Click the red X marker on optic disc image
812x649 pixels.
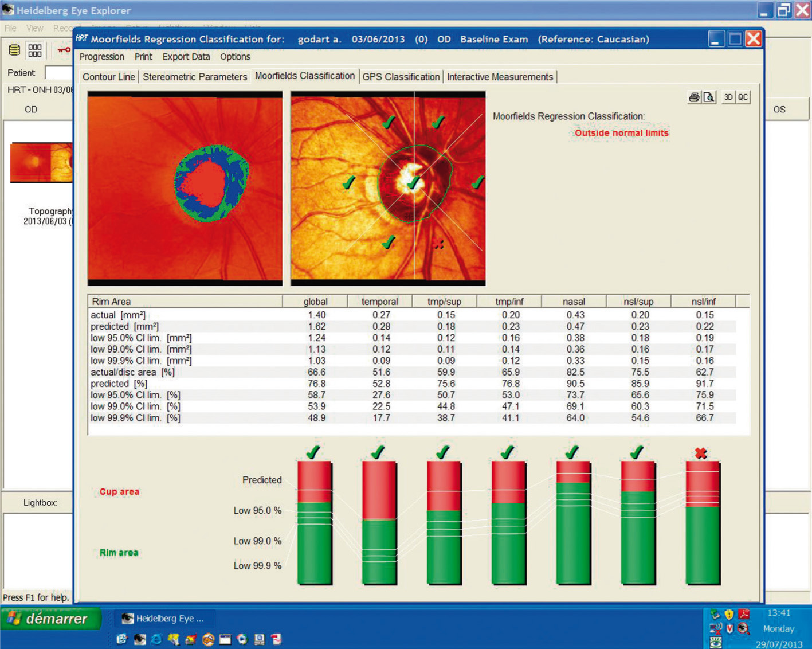pos(438,244)
